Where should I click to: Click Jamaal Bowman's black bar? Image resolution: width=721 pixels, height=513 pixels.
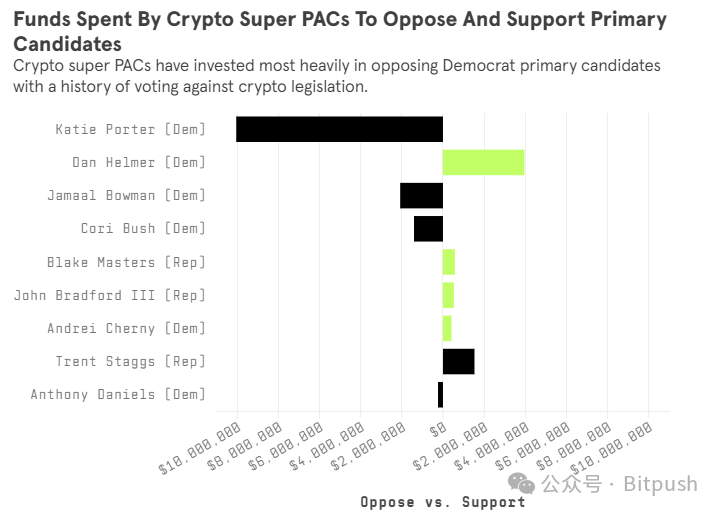point(421,195)
